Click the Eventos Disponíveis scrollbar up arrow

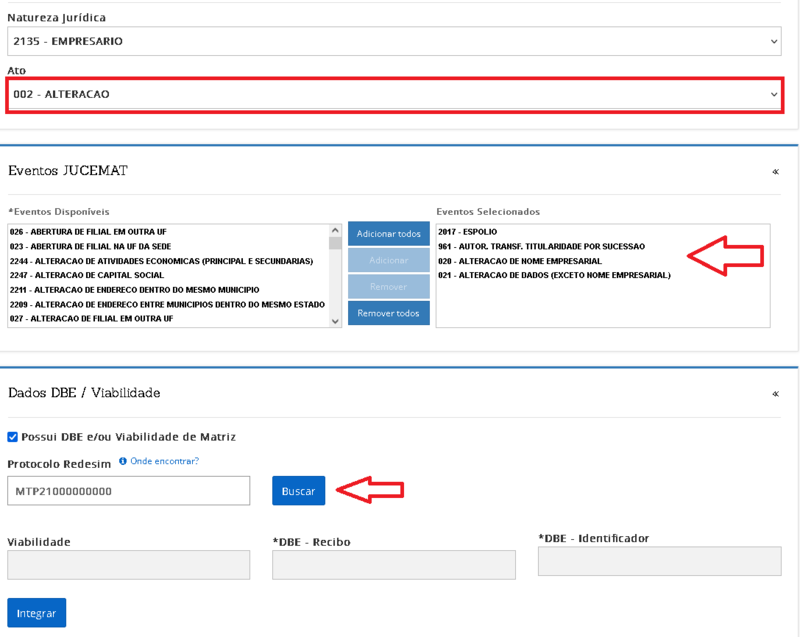[x=335, y=230]
